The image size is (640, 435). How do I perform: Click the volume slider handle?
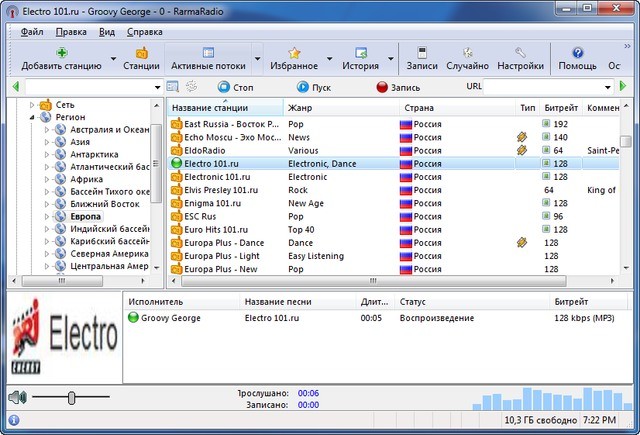click(71, 398)
